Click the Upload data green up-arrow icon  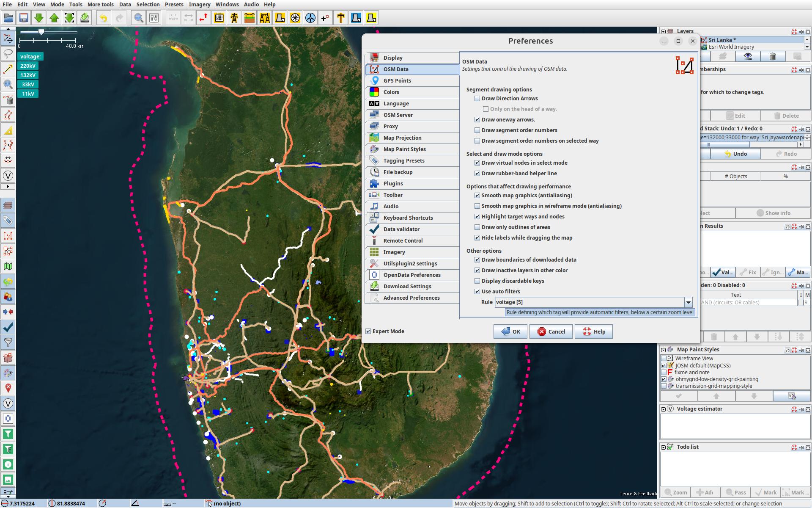[x=54, y=18]
